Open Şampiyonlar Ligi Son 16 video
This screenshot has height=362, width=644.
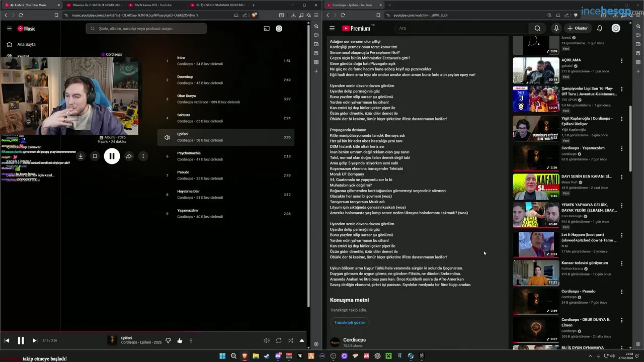[536, 99]
